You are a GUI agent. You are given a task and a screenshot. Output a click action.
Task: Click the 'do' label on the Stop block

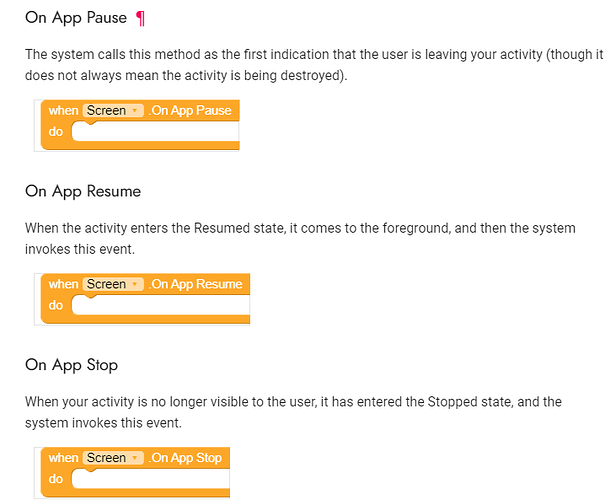pyautogui.click(x=56, y=480)
